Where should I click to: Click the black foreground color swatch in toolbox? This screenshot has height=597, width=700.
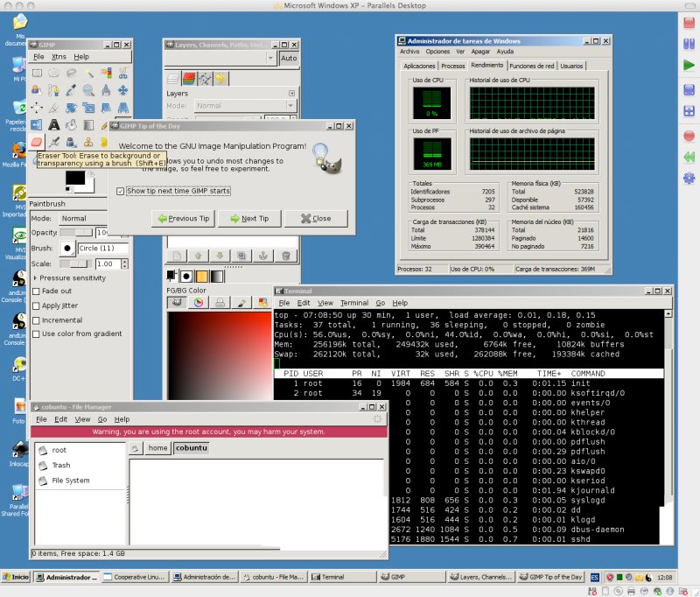(x=75, y=178)
